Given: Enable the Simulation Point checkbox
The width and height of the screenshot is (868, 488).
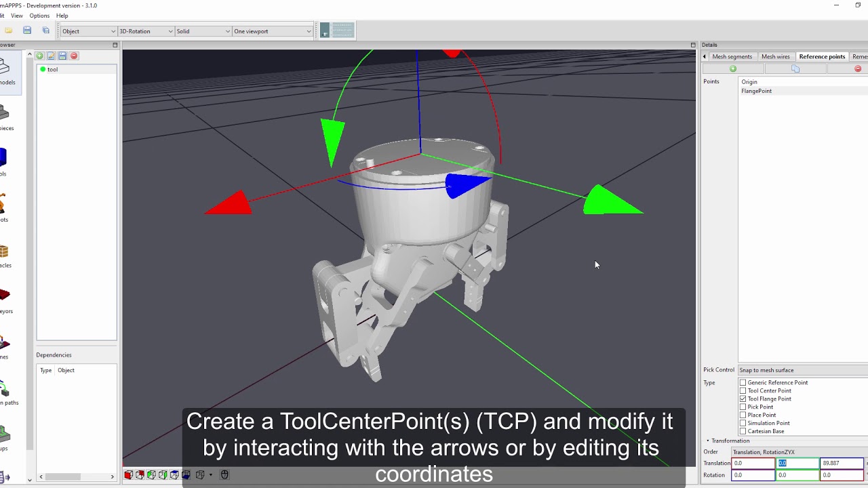Looking at the screenshot, I should point(743,424).
